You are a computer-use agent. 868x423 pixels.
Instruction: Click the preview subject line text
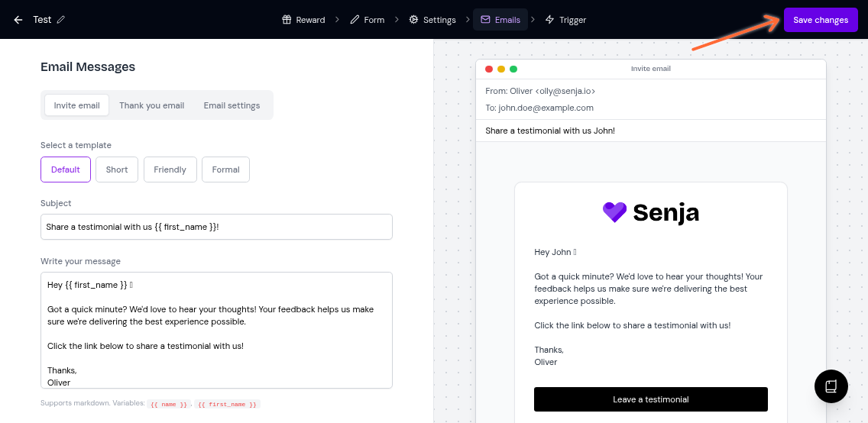[550, 131]
